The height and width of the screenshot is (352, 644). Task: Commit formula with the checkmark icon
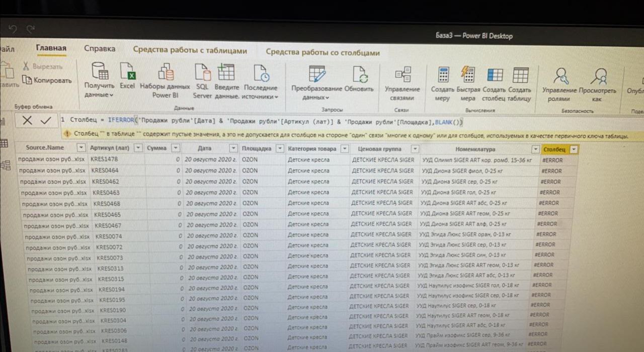(46, 120)
